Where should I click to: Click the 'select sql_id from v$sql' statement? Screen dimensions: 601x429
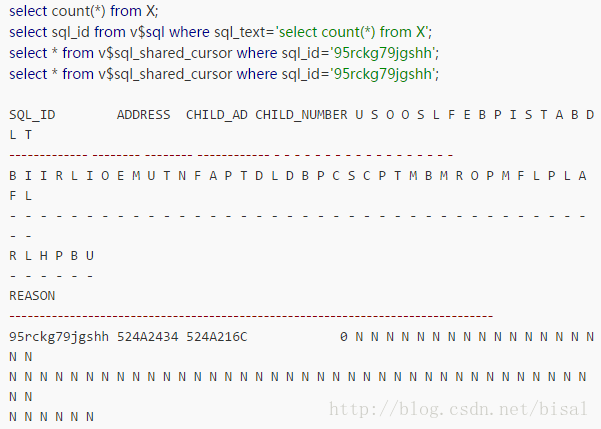click(95, 32)
